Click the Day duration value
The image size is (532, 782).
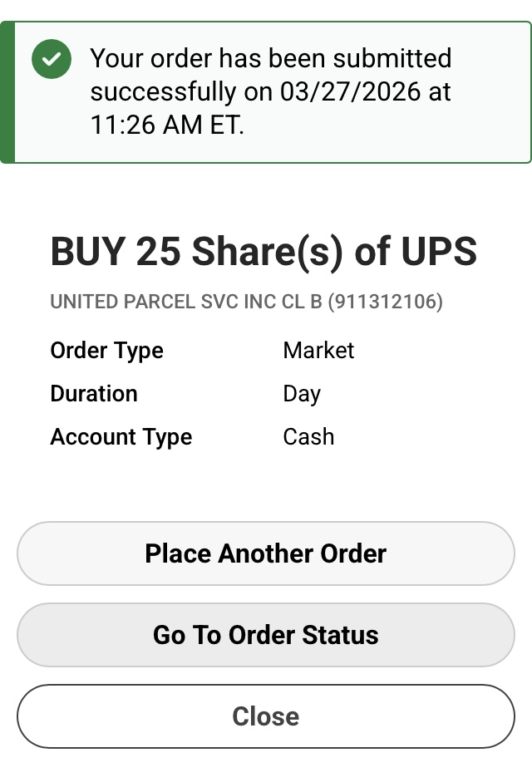(x=302, y=394)
